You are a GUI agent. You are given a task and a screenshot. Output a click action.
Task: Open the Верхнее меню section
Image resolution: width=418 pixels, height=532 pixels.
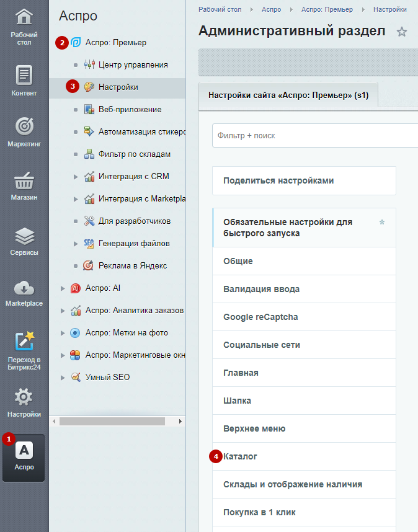(x=304, y=428)
